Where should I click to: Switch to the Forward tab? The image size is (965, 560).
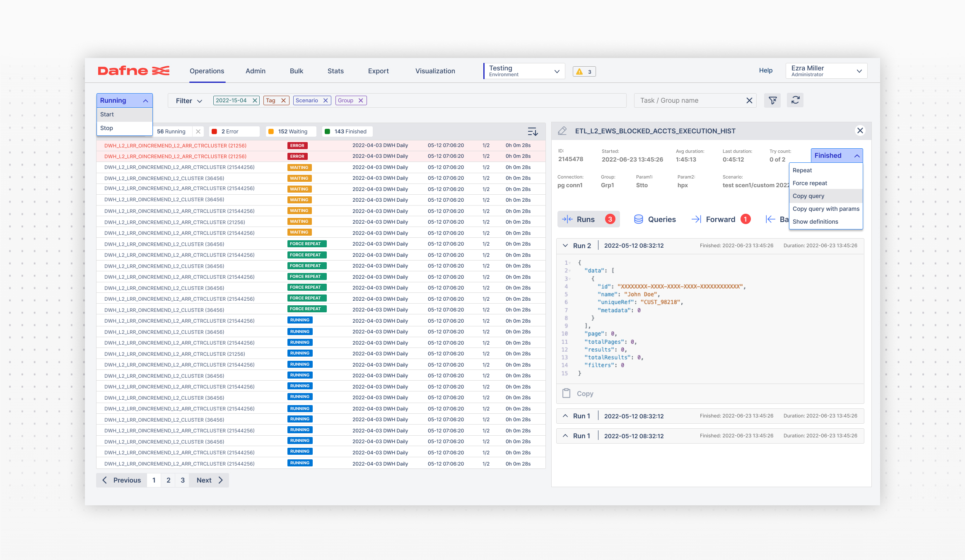point(720,219)
